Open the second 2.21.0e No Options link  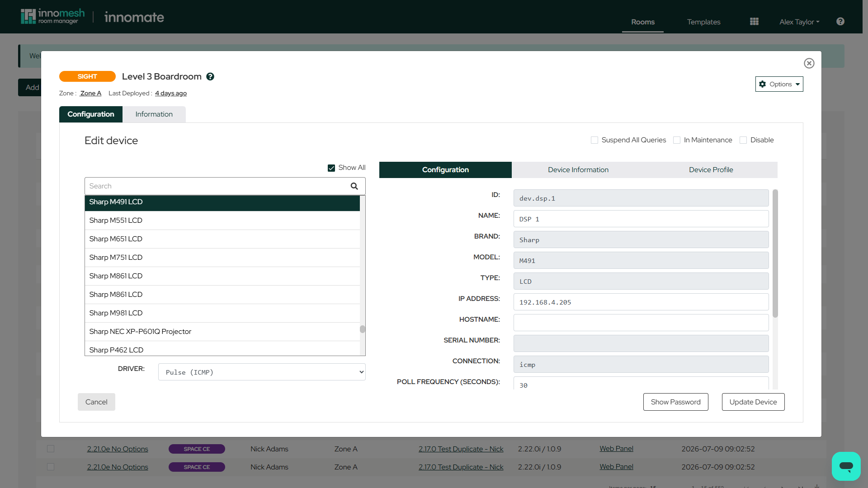click(118, 467)
